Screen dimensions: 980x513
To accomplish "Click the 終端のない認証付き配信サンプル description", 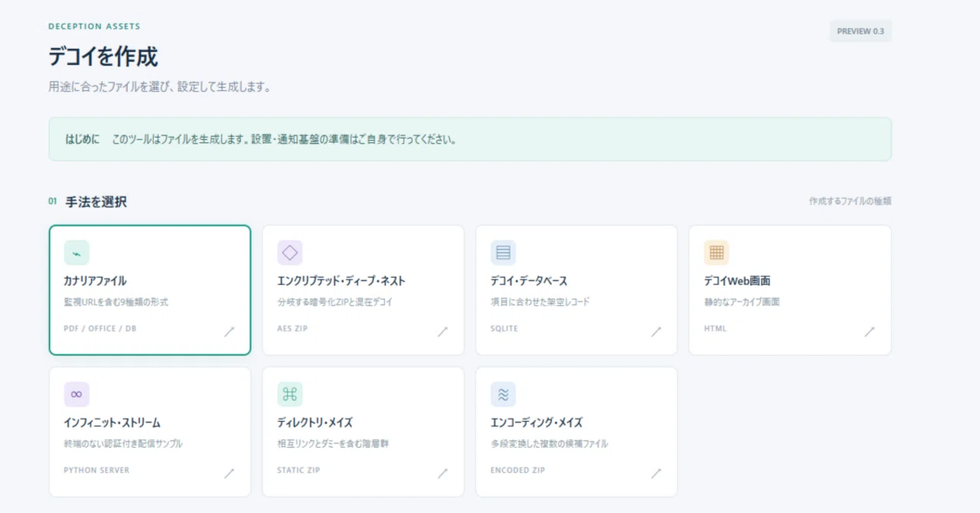I will (x=123, y=444).
